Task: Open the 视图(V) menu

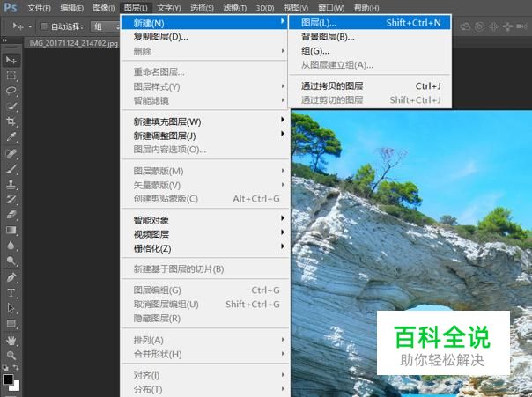Action: click(296, 7)
